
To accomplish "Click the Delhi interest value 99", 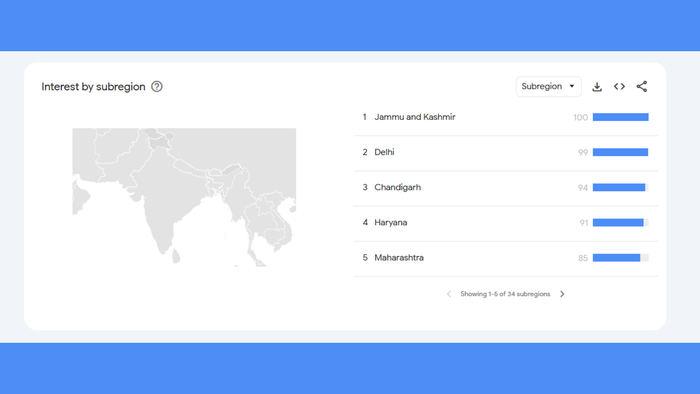I will pyautogui.click(x=583, y=153).
